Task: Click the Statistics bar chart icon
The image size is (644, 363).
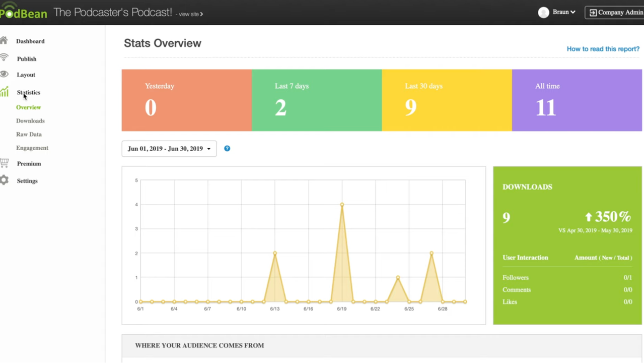Action: [4, 91]
